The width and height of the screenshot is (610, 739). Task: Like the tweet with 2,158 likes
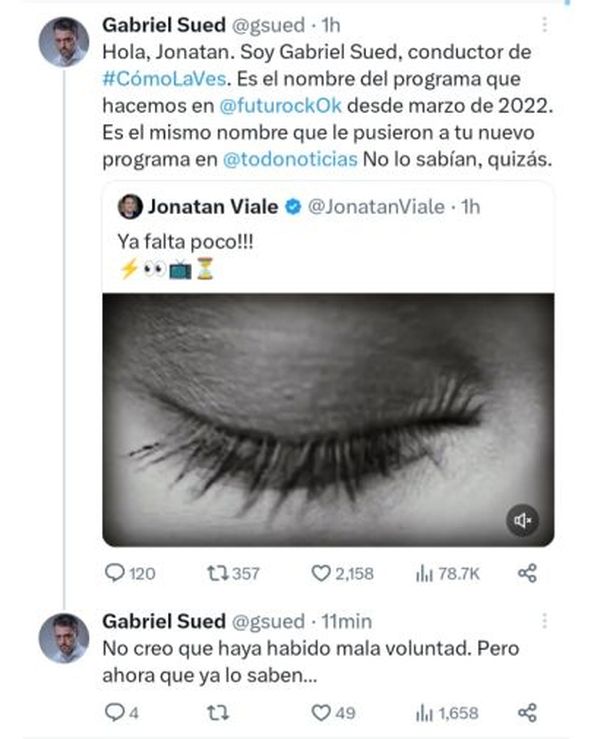[x=321, y=573]
